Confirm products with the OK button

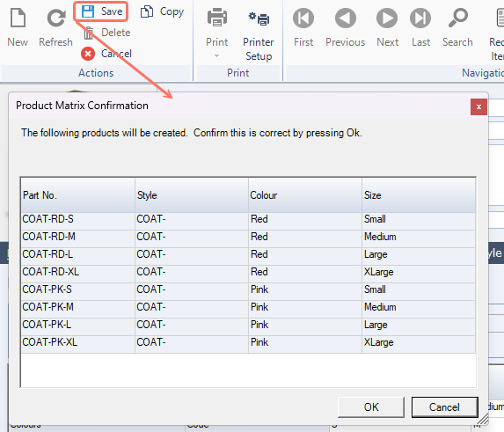(x=371, y=407)
